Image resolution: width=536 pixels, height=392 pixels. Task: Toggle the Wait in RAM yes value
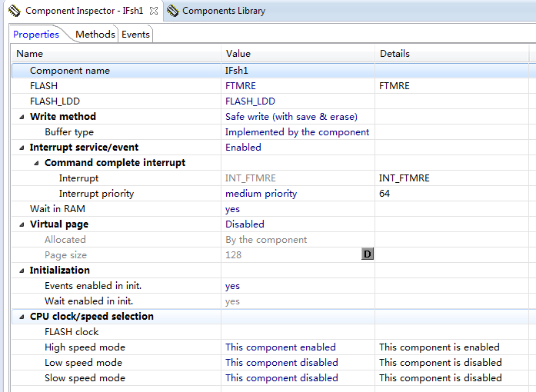tap(232, 209)
